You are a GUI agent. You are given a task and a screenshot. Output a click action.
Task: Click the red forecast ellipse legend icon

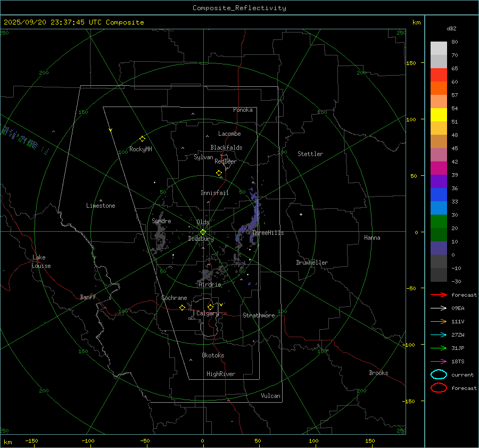tap(438, 388)
